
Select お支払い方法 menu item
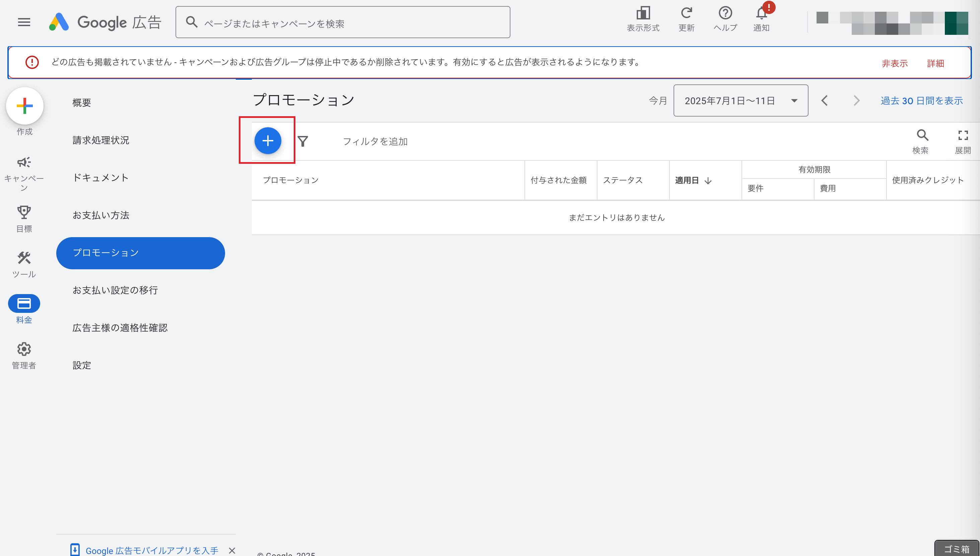(x=101, y=215)
